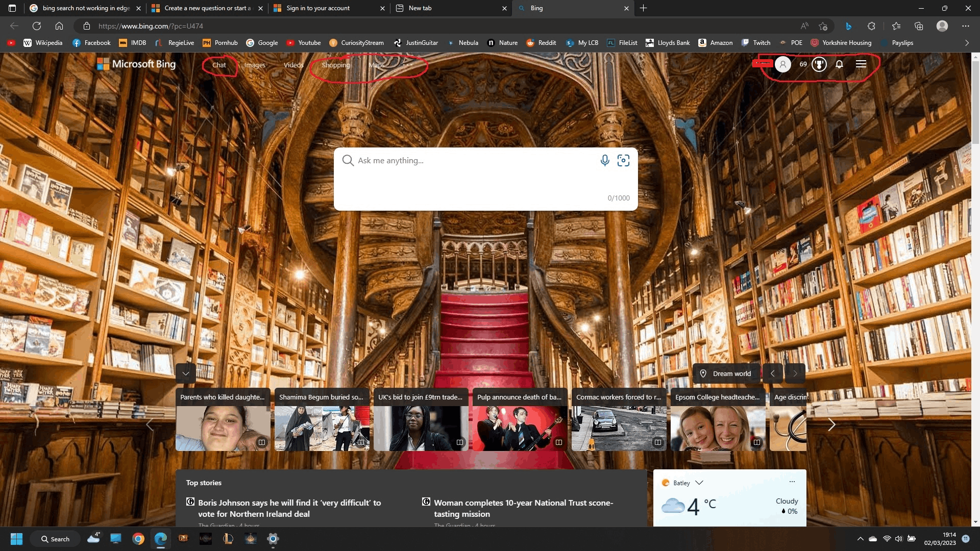Viewport: 980px width, 551px height.
Task: Open Windows Start menu button
Action: (x=16, y=539)
